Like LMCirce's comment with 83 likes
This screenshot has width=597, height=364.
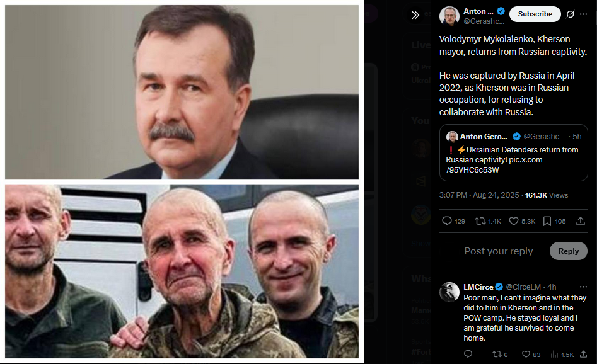[x=531, y=355]
